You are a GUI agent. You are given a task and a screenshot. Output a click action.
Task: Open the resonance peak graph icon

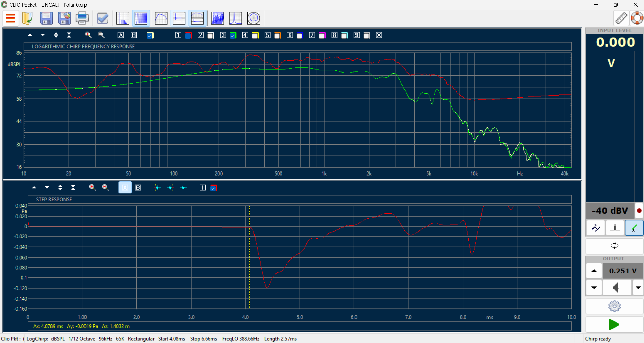236,18
